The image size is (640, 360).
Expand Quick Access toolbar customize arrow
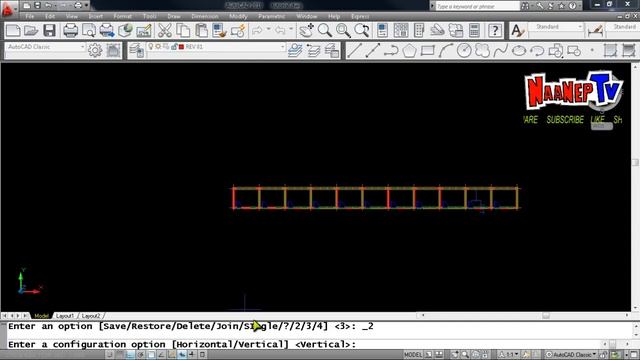point(87,5)
